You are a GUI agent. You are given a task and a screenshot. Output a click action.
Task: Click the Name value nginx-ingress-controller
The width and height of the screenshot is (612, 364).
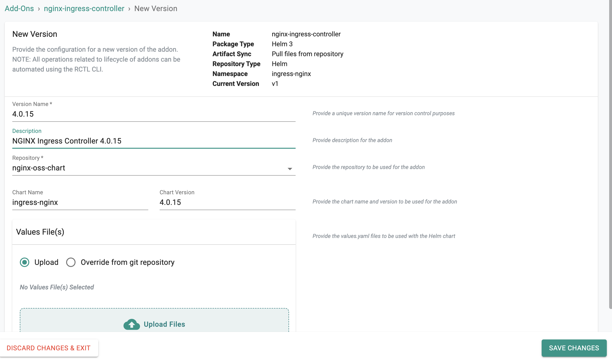pos(306,34)
